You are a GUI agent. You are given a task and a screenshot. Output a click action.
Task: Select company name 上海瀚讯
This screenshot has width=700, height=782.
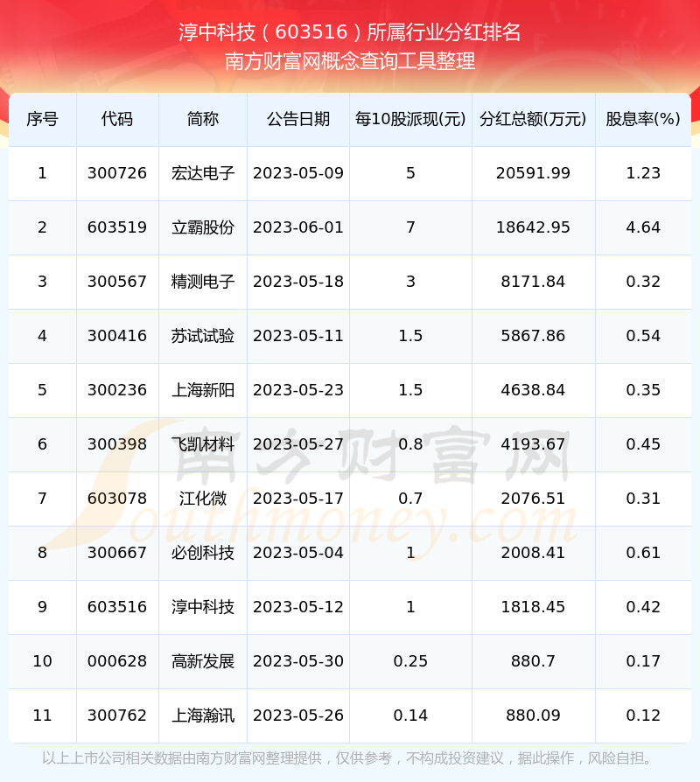pos(203,716)
